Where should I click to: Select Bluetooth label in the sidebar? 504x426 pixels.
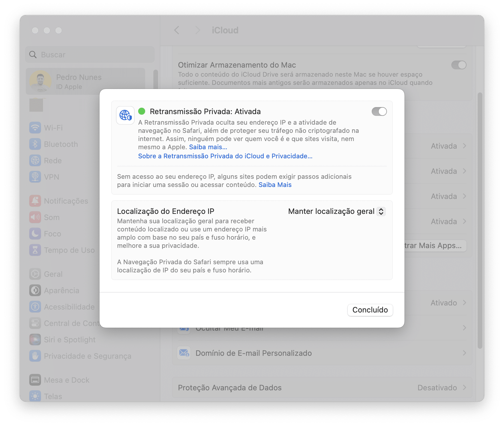pyautogui.click(x=61, y=144)
